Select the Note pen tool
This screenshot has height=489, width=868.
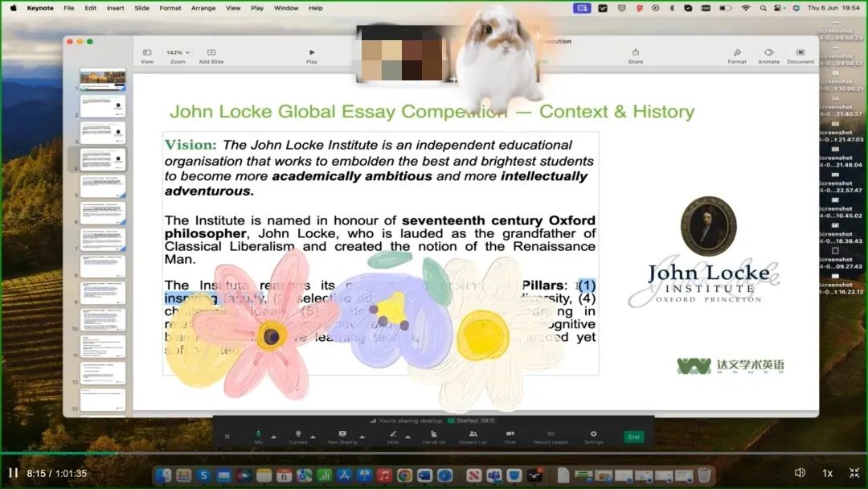click(393, 437)
